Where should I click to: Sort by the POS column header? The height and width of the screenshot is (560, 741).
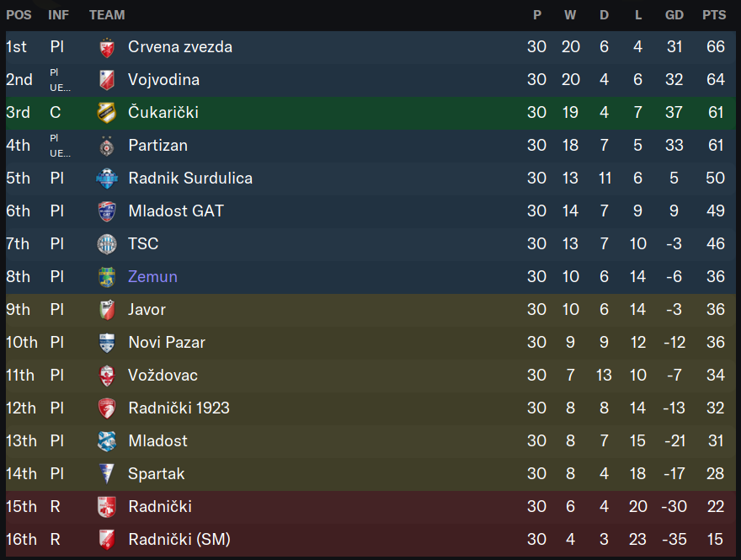pyautogui.click(x=19, y=15)
